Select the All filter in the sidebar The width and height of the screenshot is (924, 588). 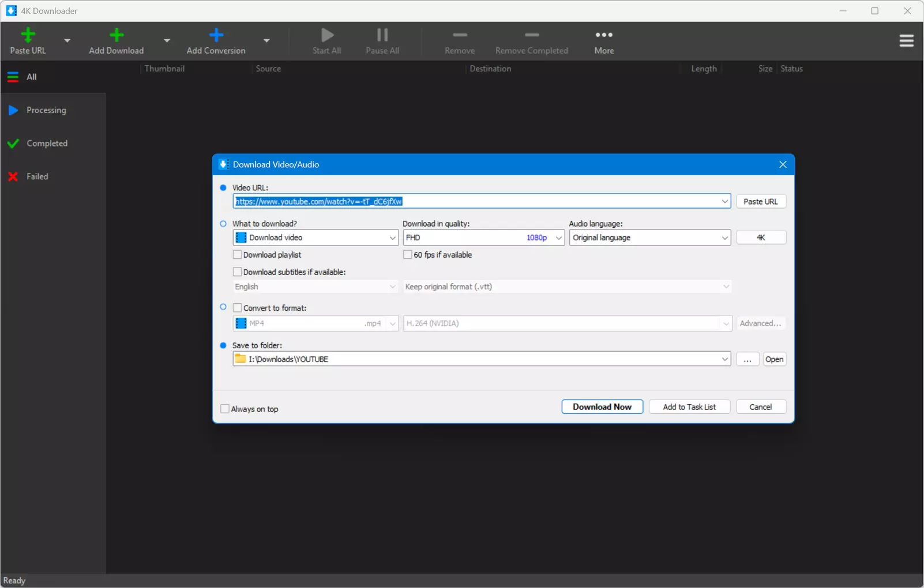click(x=53, y=77)
